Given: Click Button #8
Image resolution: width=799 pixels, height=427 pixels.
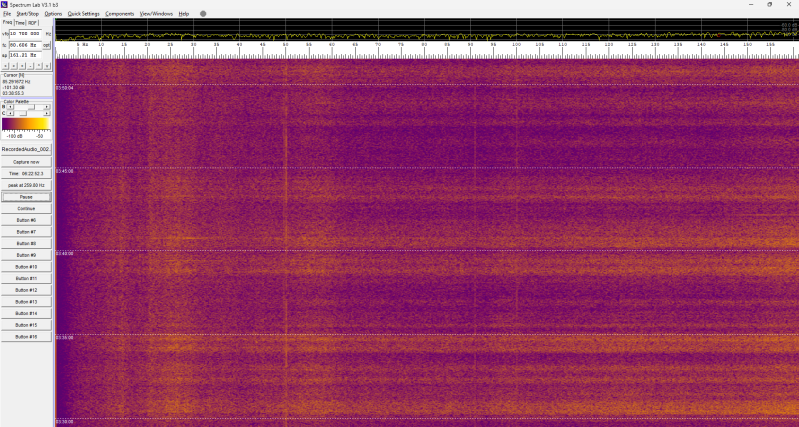Looking at the screenshot, I should click(26, 244).
